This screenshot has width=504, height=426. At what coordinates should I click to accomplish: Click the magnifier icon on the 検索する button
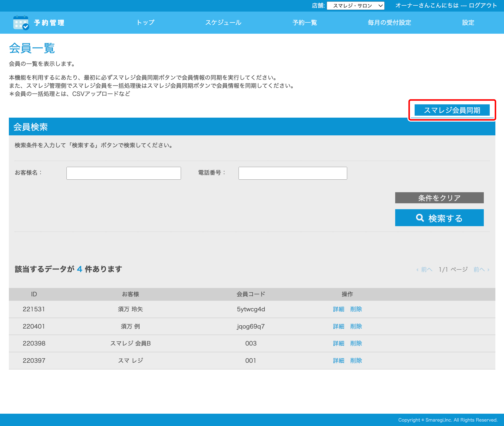(420, 218)
